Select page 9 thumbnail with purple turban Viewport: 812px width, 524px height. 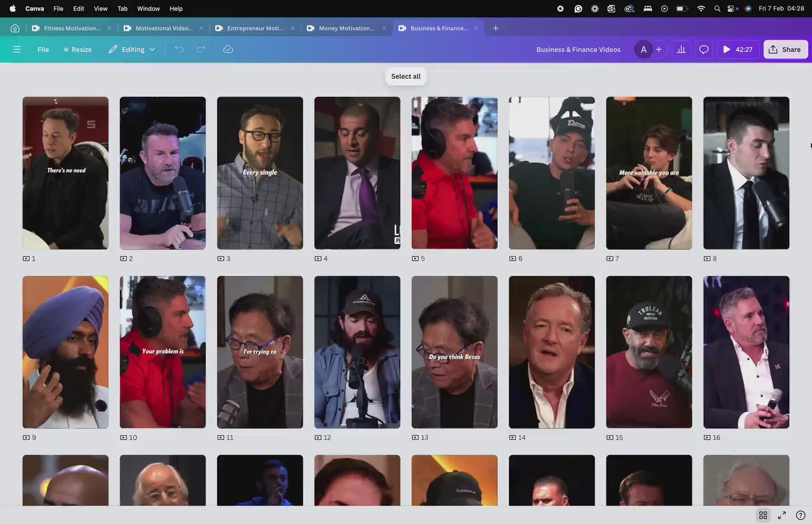[x=65, y=352]
